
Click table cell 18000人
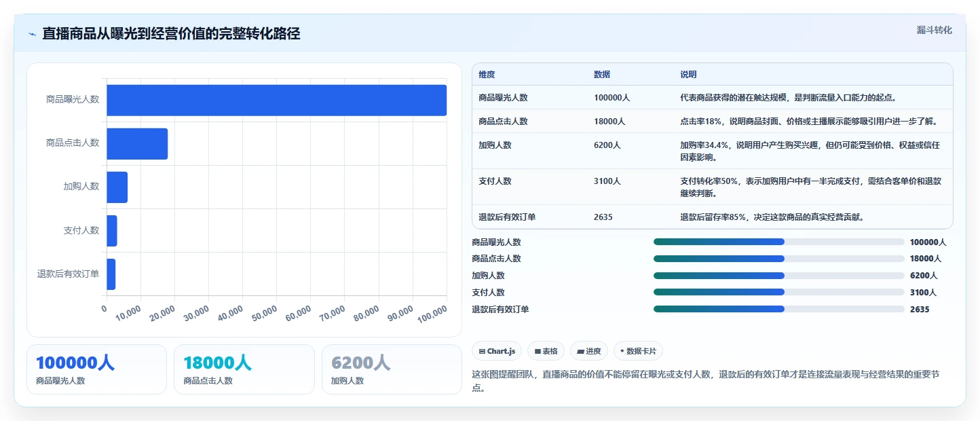609,122
